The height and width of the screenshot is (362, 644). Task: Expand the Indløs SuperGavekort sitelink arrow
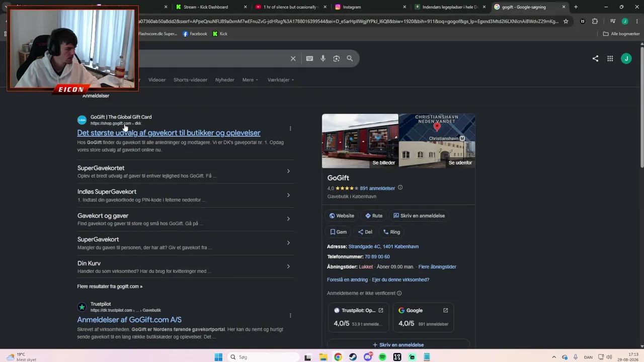(288, 195)
